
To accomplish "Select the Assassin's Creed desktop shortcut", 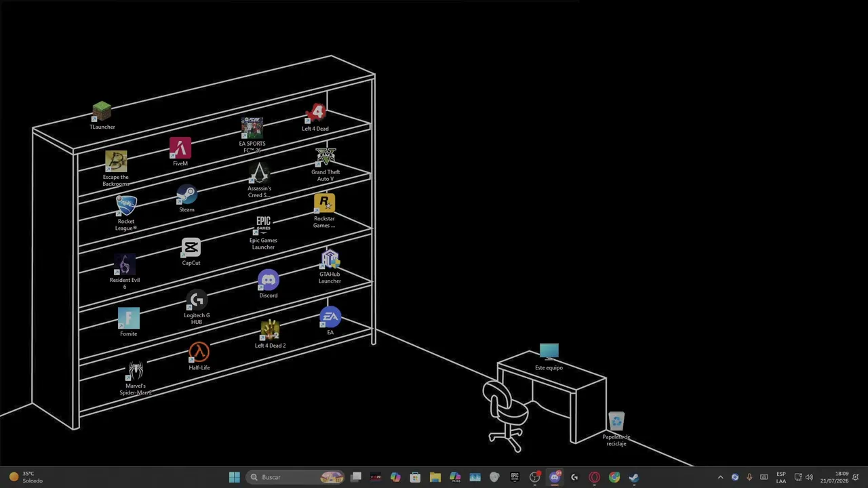I will click(259, 181).
